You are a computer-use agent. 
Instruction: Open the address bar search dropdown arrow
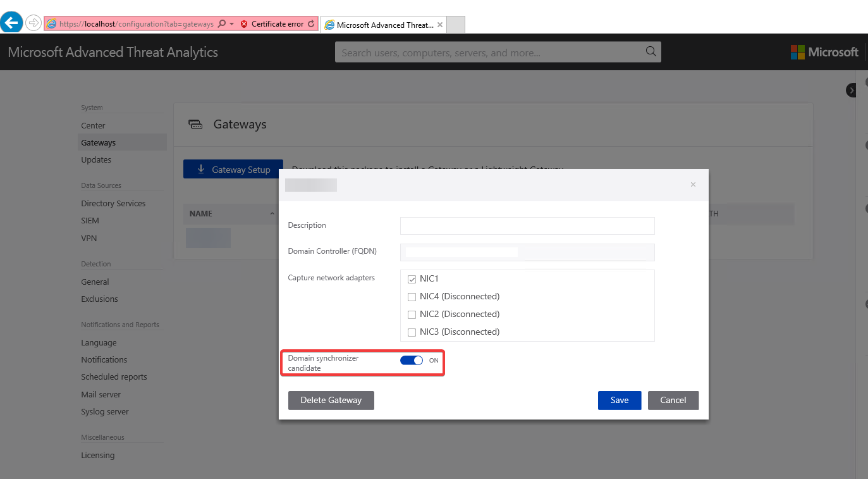click(x=231, y=24)
